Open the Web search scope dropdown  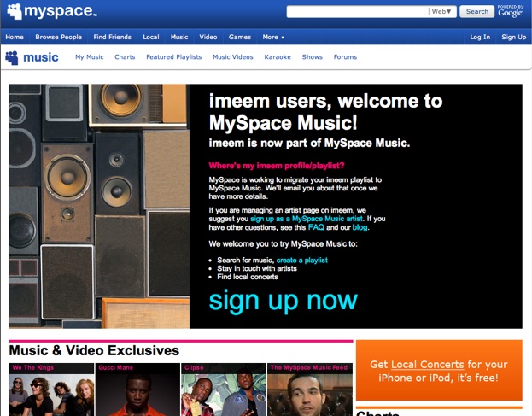441,12
